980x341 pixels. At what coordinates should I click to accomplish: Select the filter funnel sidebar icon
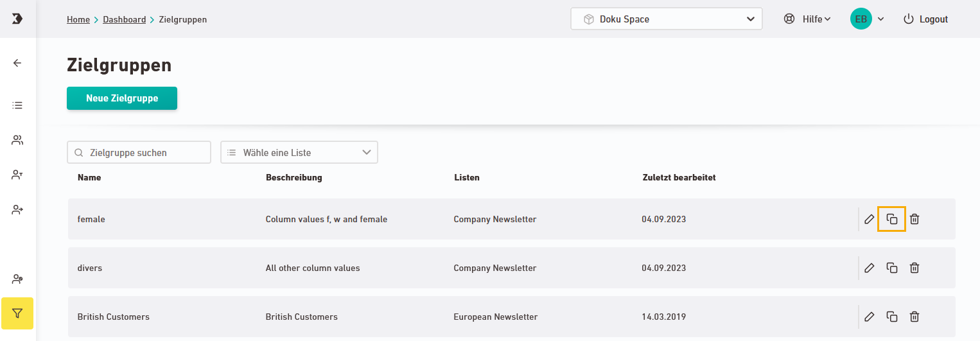[x=17, y=314]
